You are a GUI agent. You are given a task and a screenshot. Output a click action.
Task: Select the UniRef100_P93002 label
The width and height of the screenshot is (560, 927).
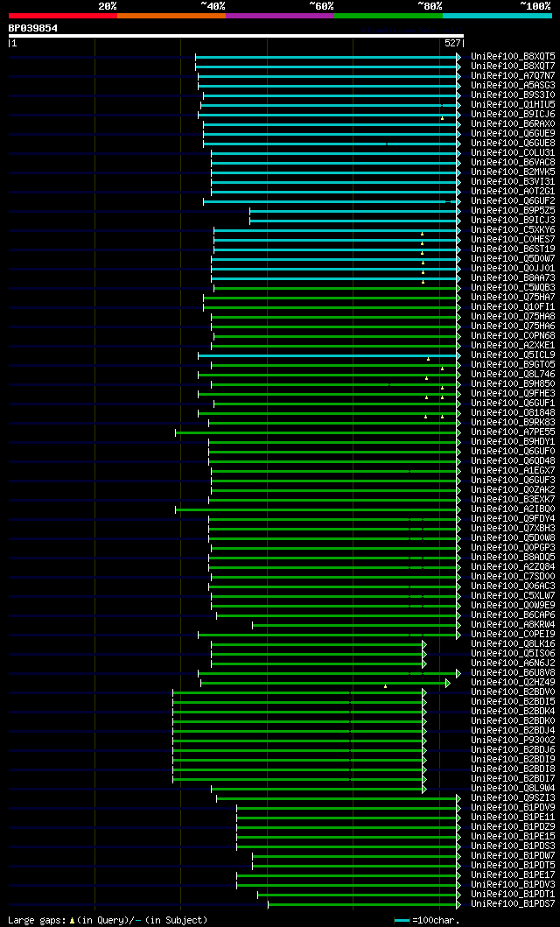(x=513, y=742)
